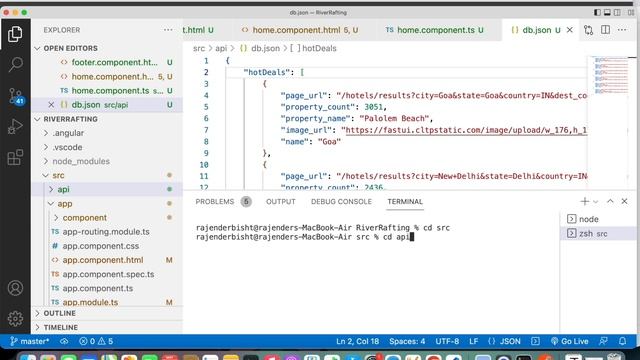
Task: Expand the node_modules folder
Action: click(x=81, y=161)
